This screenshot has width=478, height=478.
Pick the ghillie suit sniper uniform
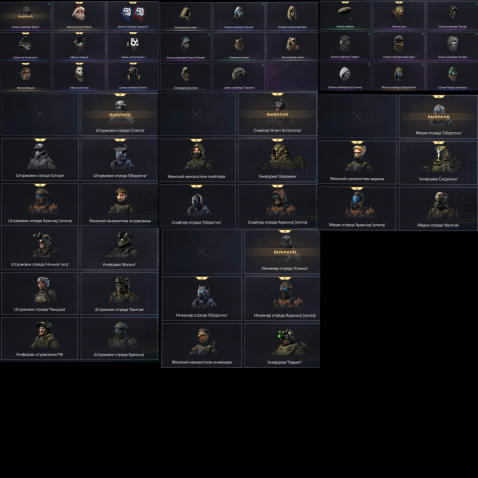coord(277,160)
